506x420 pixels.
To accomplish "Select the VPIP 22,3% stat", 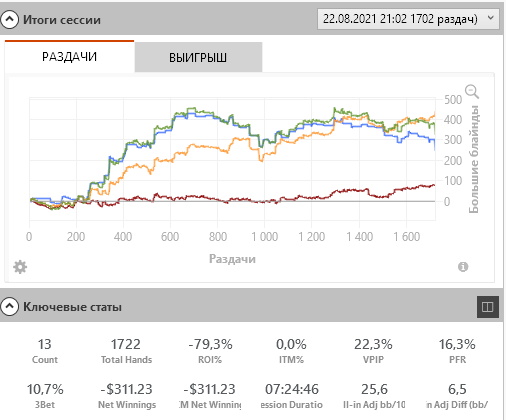I will pos(373,351).
